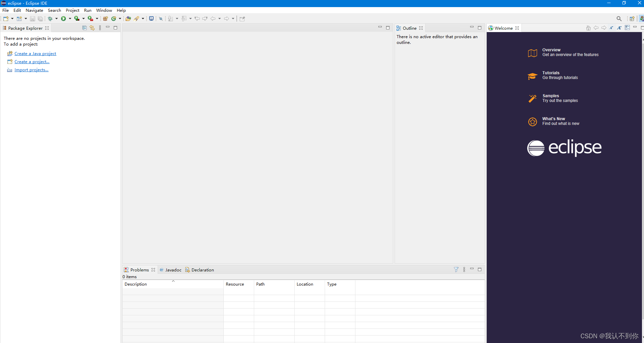The image size is (644, 343).
Task: Click the Save toolbar icon
Action: coord(32,19)
